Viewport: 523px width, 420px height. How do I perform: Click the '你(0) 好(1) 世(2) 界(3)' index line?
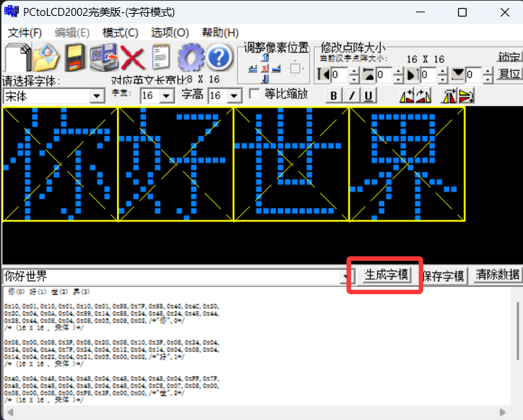(x=48, y=292)
